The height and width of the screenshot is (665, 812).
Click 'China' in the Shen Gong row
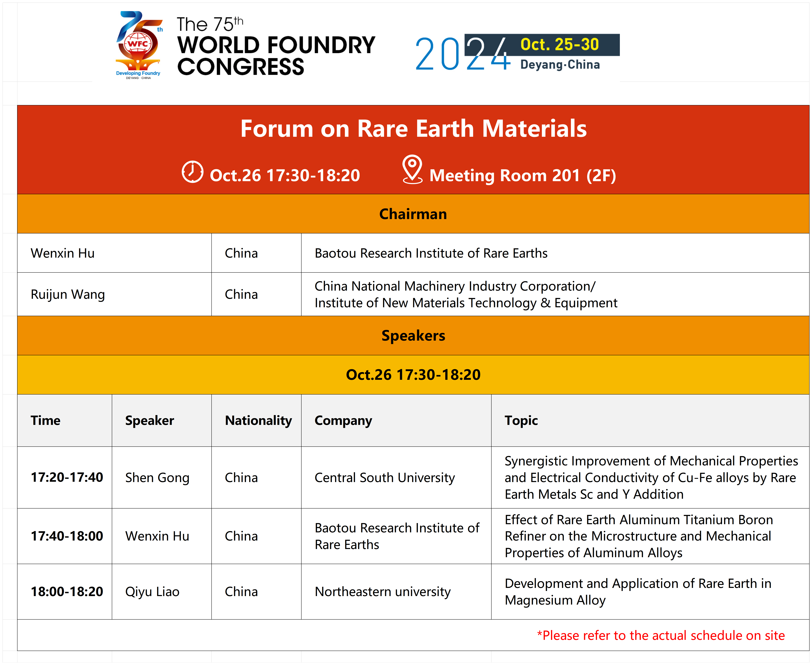click(241, 478)
